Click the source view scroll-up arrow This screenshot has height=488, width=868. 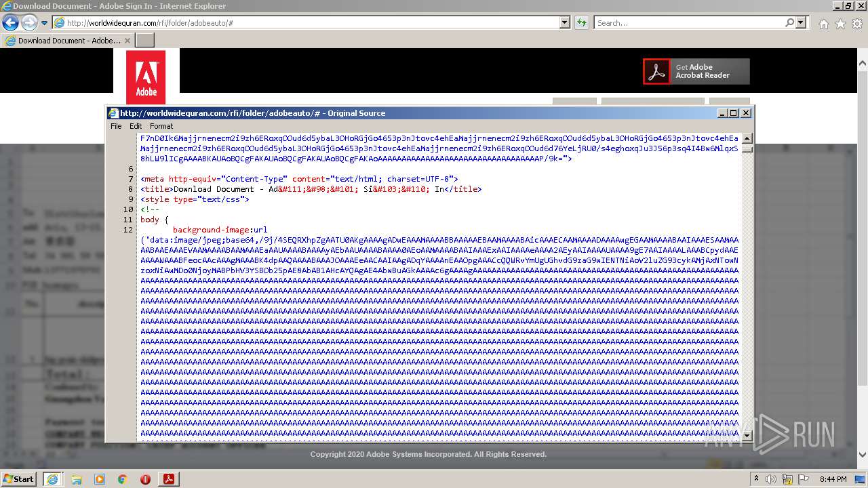[747, 138]
